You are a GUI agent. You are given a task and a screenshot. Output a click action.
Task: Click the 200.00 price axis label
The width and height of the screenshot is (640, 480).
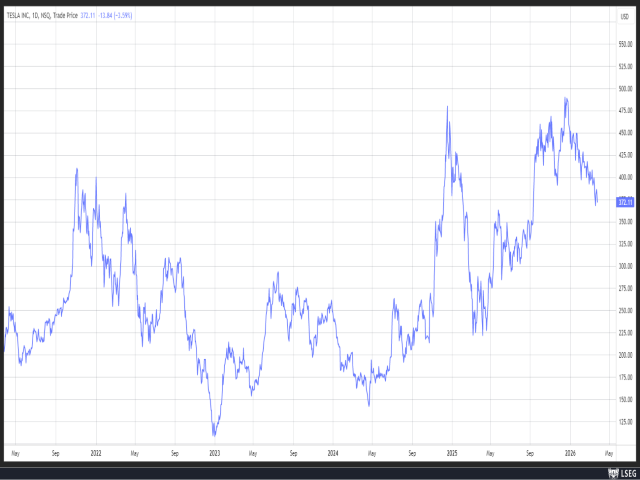pos(626,355)
